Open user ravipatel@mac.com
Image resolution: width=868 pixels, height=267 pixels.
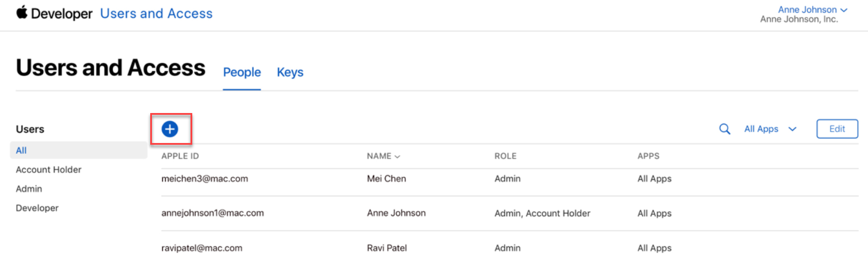pyautogui.click(x=201, y=248)
